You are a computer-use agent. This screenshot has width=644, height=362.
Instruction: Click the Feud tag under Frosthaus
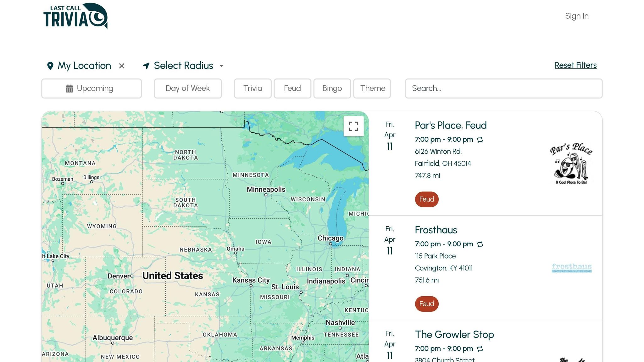coord(427,304)
